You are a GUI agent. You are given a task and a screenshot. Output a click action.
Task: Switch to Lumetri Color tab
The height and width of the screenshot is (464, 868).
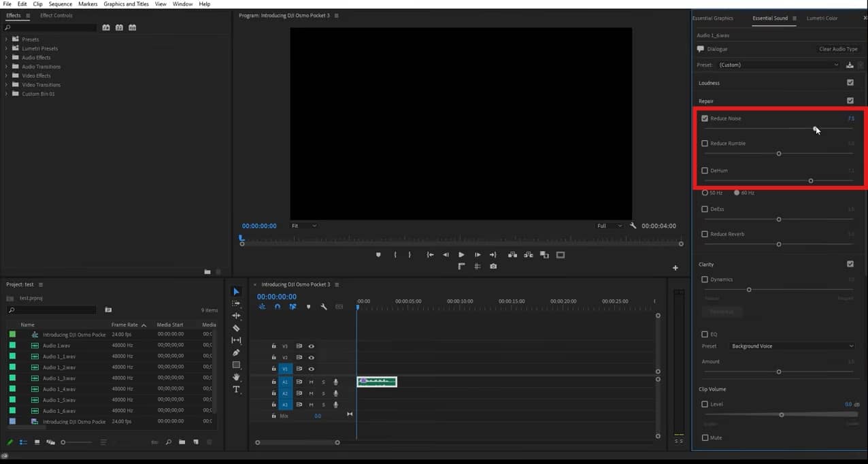pyautogui.click(x=822, y=18)
